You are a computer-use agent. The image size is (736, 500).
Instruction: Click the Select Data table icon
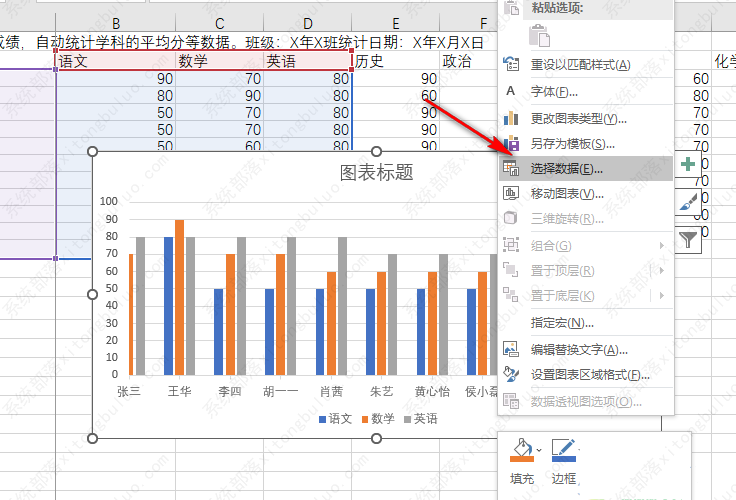511,168
